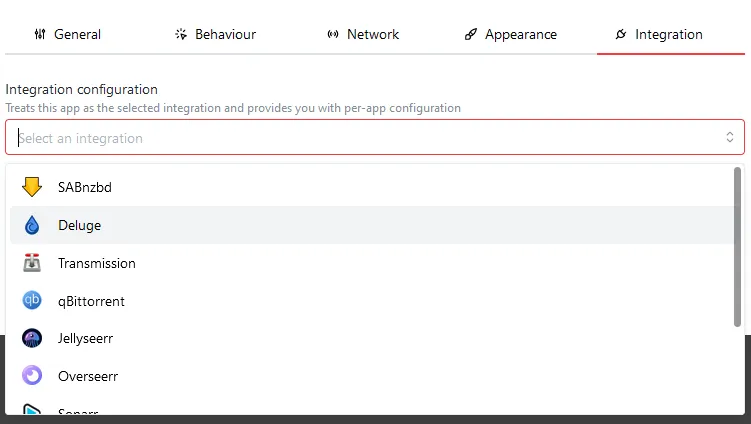Select Jellyseerr option label
751x424 pixels.
[85, 339]
